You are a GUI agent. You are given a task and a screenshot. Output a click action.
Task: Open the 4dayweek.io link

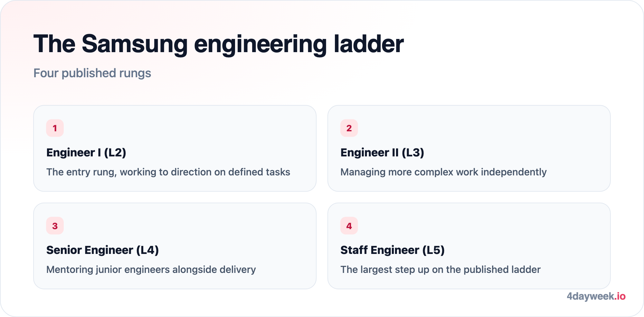596,296
